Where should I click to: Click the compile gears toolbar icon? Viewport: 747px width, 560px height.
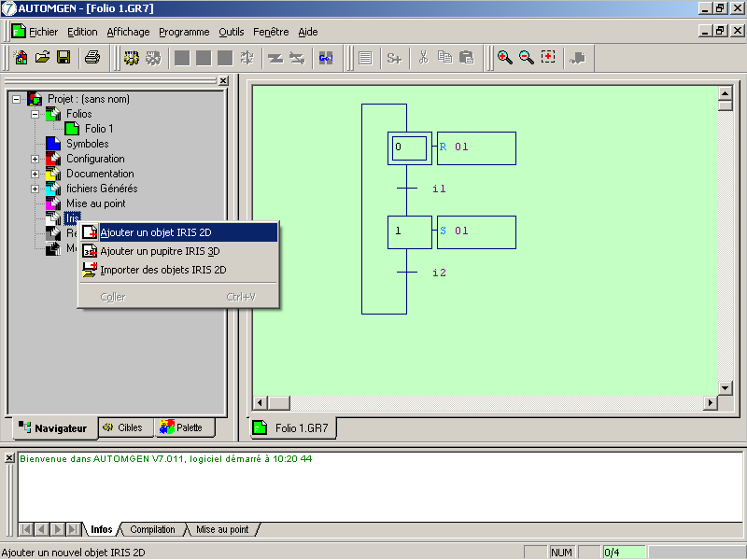(x=132, y=58)
